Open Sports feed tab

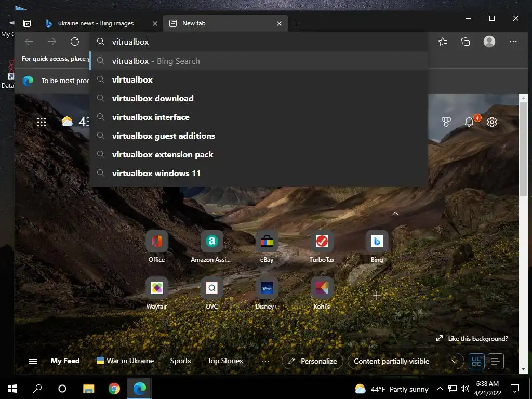click(180, 361)
